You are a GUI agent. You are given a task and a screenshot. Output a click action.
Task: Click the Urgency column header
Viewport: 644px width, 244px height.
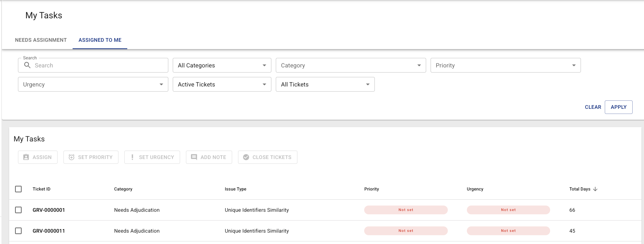(x=475, y=189)
